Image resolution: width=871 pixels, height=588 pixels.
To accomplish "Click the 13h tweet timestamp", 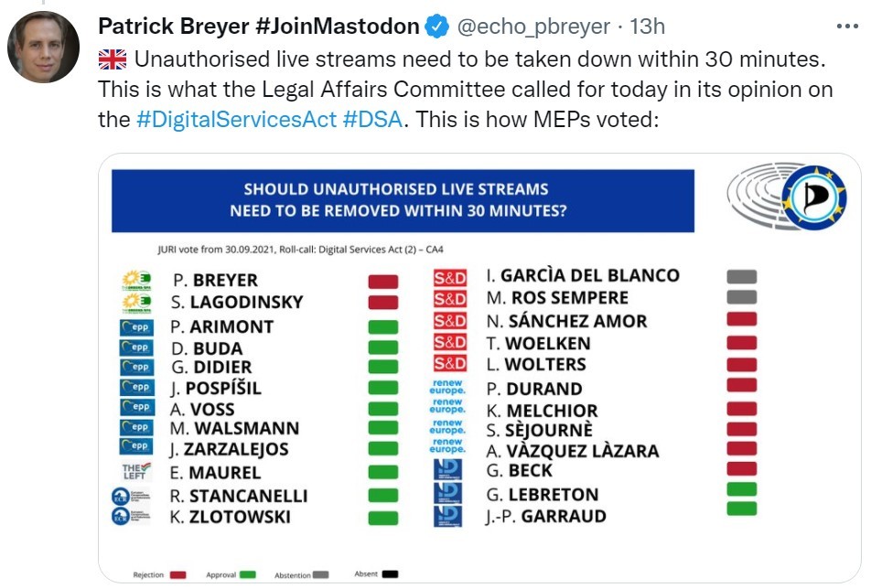I will pos(647,27).
